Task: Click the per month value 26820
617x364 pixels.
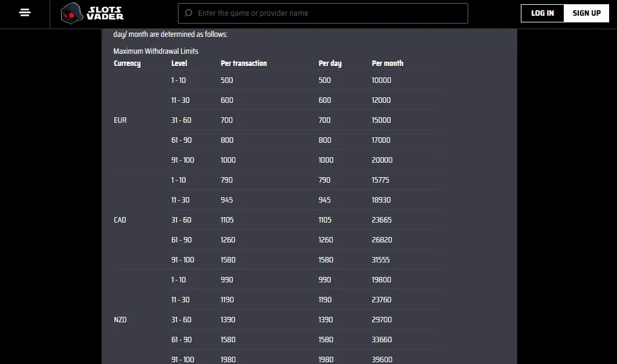Action: [382, 240]
